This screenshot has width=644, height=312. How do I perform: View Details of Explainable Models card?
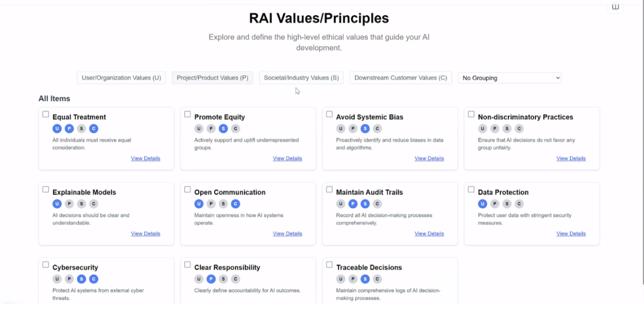pyautogui.click(x=146, y=234)
